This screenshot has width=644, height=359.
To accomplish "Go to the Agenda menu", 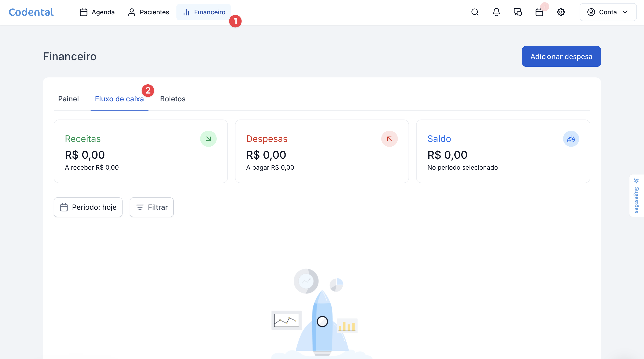I will pyautogui.click(x=97, y=12).
